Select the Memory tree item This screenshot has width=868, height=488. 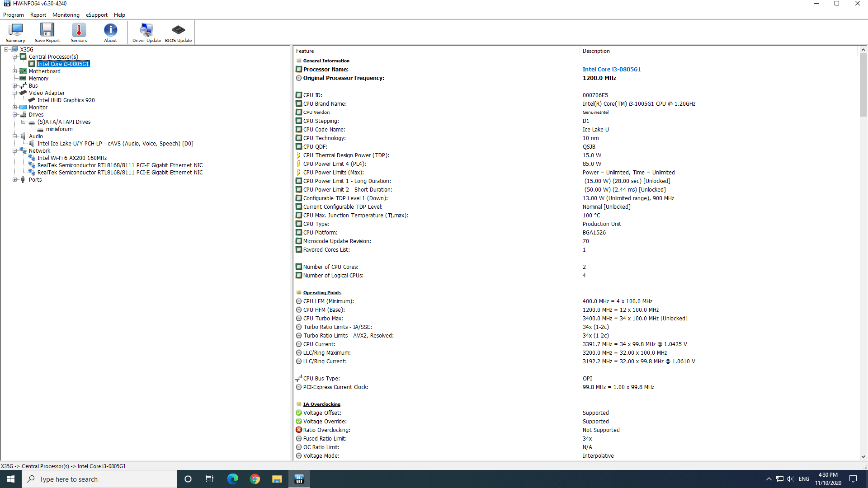coord(38,79)
